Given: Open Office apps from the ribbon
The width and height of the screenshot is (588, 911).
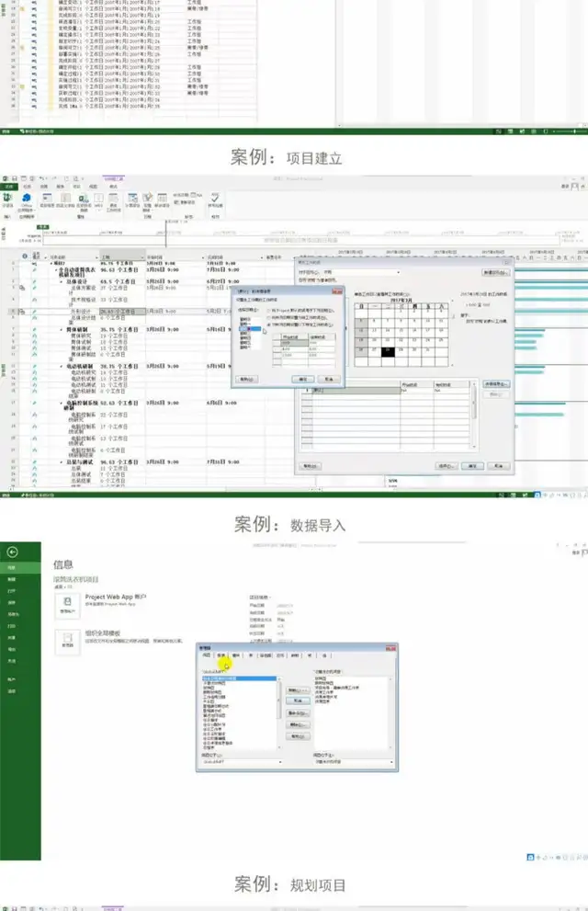Looking at the screenshot, I should (x=26, y=201).
